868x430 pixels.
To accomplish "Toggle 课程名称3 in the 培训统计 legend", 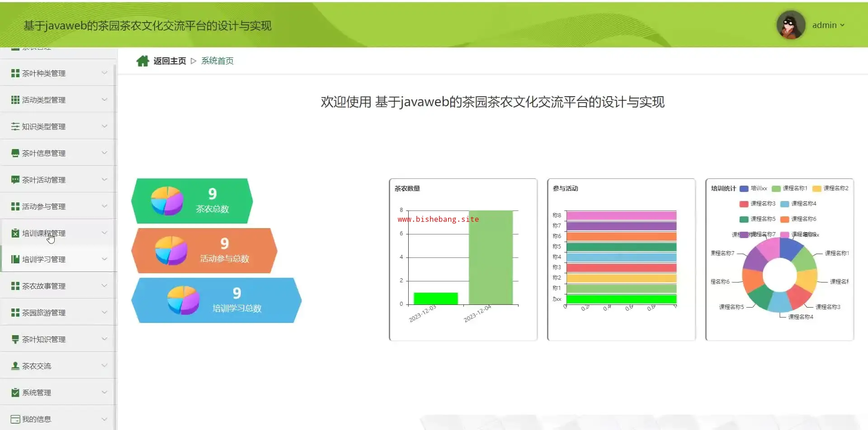I will [x=757, y=204].
